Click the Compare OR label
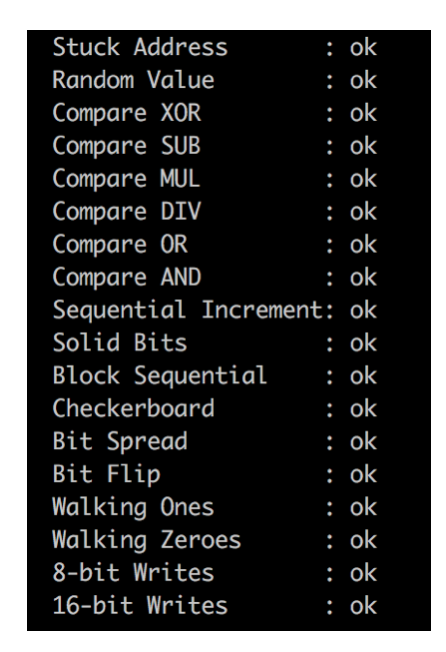Viewport: 446px width, 652px height. click(120, 244)
